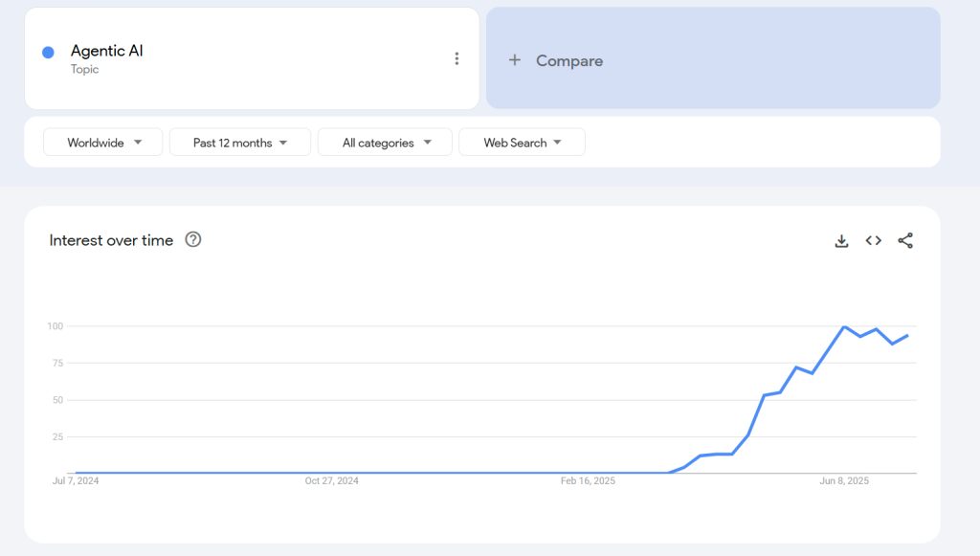Expand the Web Search type dropdown

click(522, 143)
